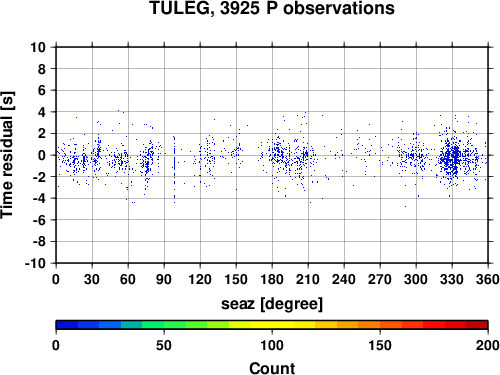Viewport: 500px width, 375px height.
Task: Click the y-axis tick label 0
Action: point(41,155)
